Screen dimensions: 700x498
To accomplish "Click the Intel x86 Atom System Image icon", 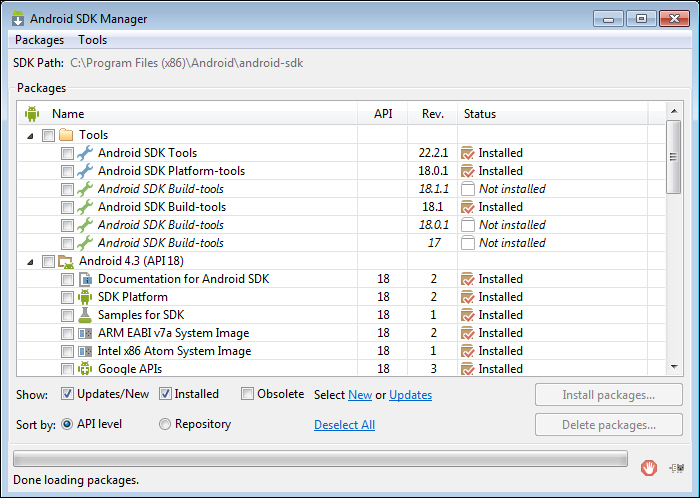I will (x=85, y=351).
